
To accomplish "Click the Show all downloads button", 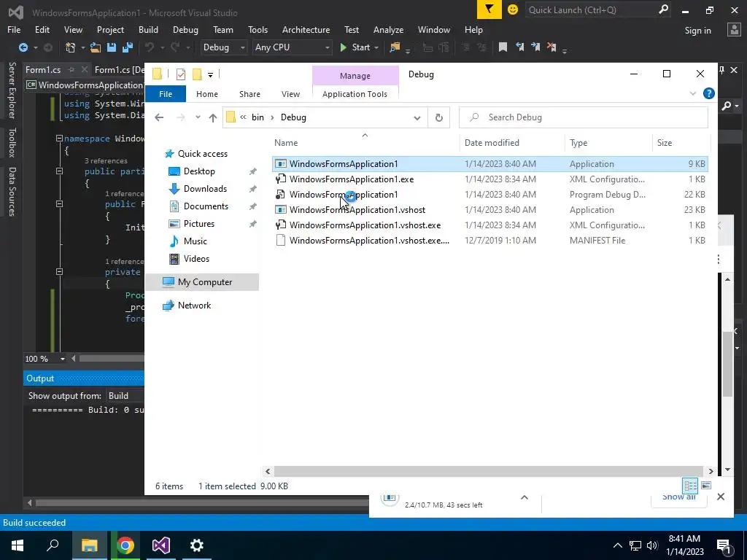I will pyautogui.click(x=679, y=497).
